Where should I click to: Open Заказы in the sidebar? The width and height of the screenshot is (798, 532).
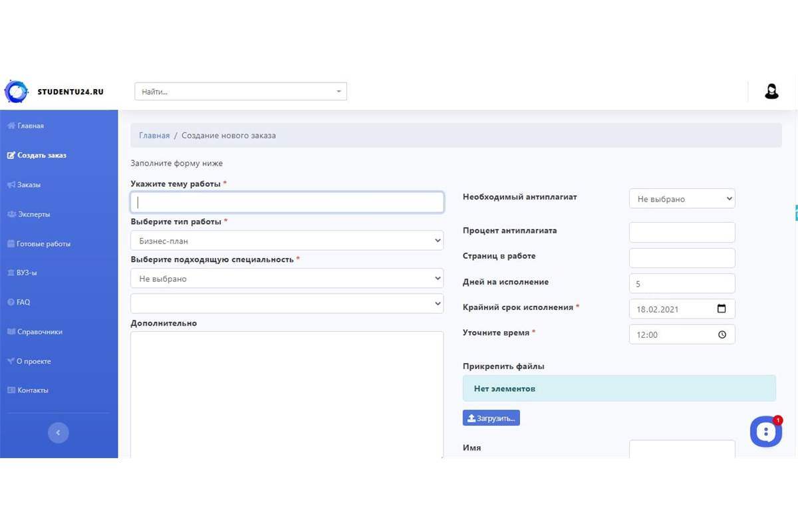pyautogui.click(x=29, y=185)
